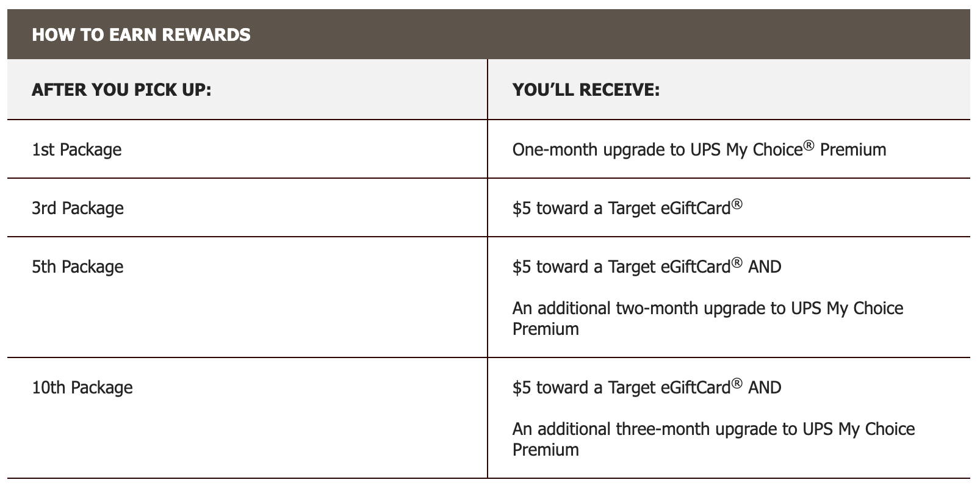The image size is (980, 488).
Task: Click the $5 Target eGiftCard text in 10th Package row
Action: click(621, 388)
